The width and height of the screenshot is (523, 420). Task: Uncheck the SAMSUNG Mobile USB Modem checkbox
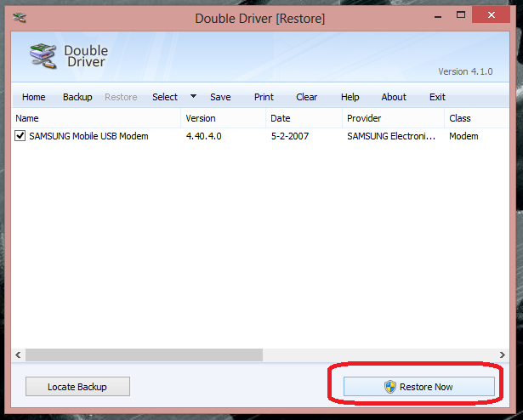click(x=20, y=136)
